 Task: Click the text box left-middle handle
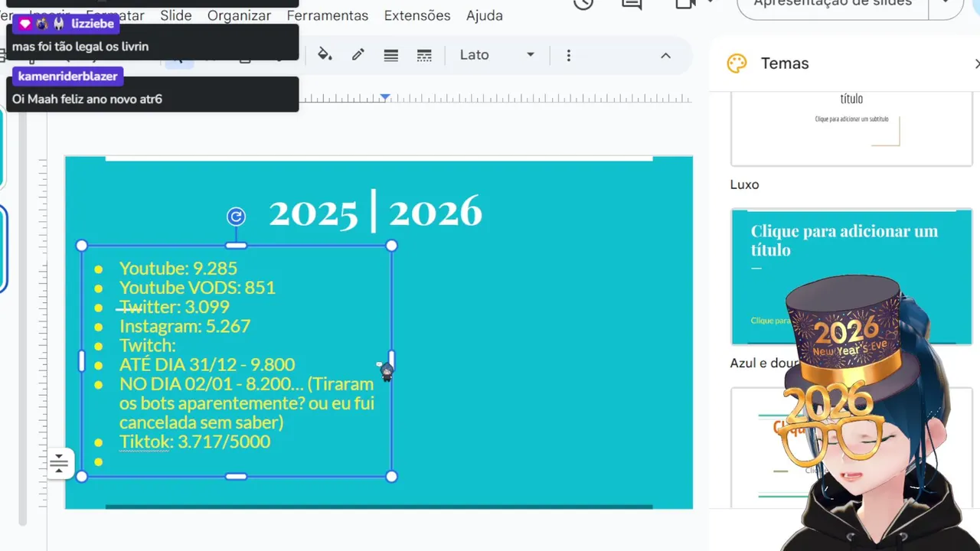point(82,361)
